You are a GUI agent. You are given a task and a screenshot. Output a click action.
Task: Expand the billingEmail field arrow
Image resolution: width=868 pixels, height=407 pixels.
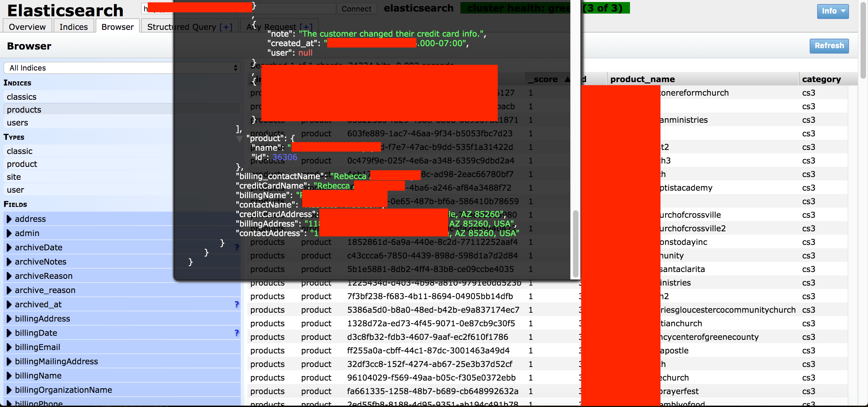pos(9,347)
